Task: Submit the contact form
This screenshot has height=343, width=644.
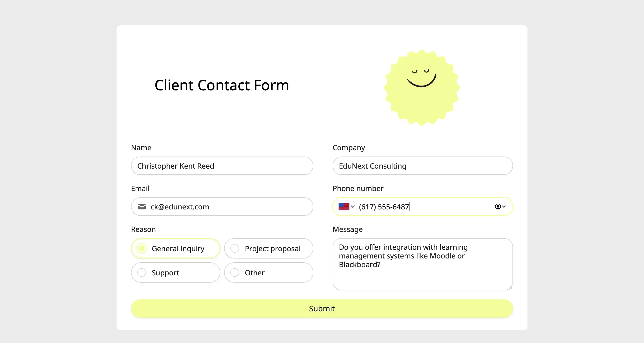Action: 322,308
